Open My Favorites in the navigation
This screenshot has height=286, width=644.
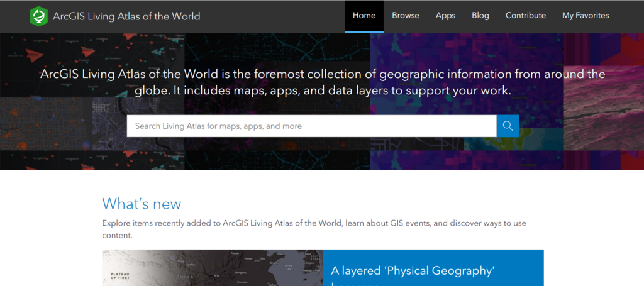[x=586, y=16]
